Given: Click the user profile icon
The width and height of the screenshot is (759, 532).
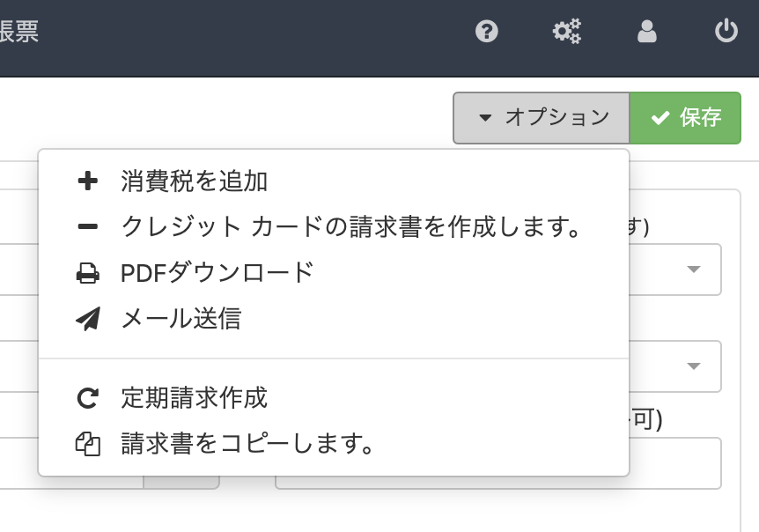Looking at the screenshot, I should click(x=647, y=33).
